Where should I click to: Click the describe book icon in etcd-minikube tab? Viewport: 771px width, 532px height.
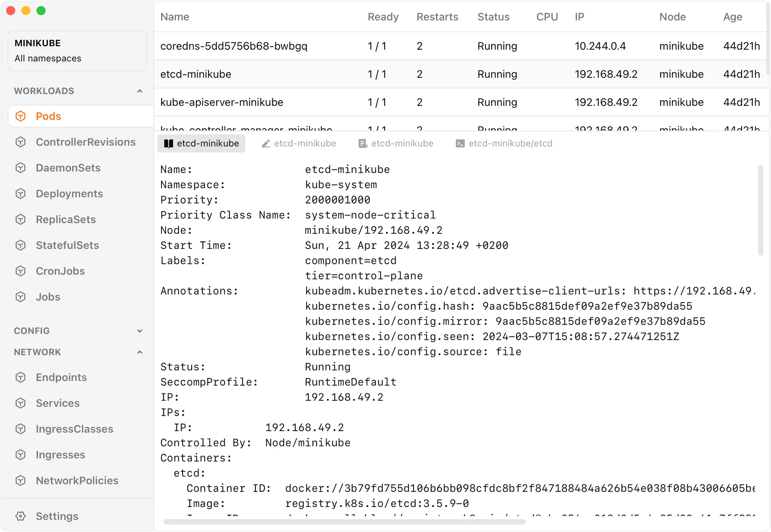(168, 144)
